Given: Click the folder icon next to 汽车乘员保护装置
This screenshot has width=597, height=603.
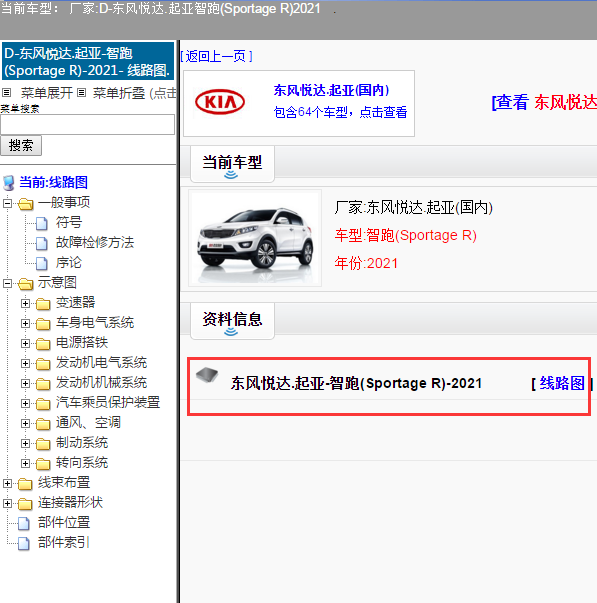Looking at the screenshot, I should tap(43, 404).
